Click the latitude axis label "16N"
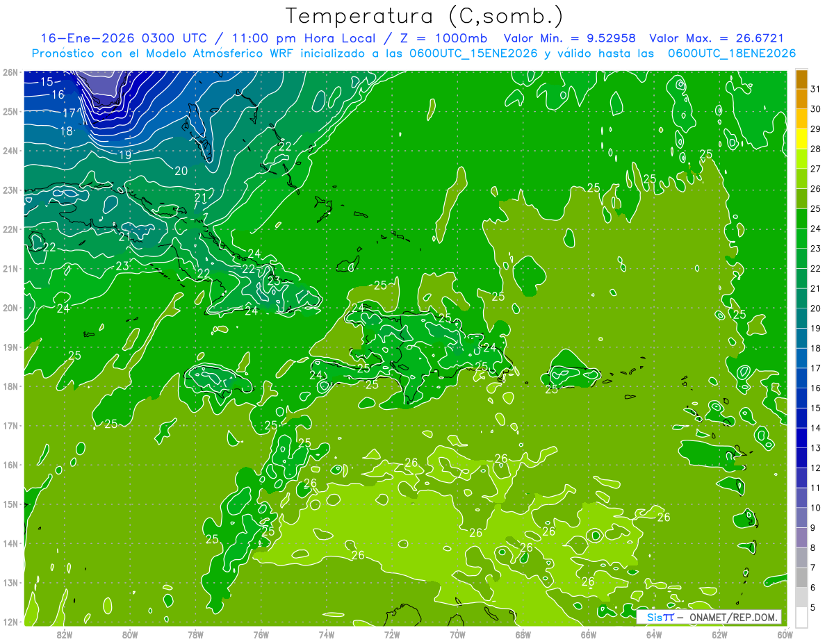 point(10,465)
